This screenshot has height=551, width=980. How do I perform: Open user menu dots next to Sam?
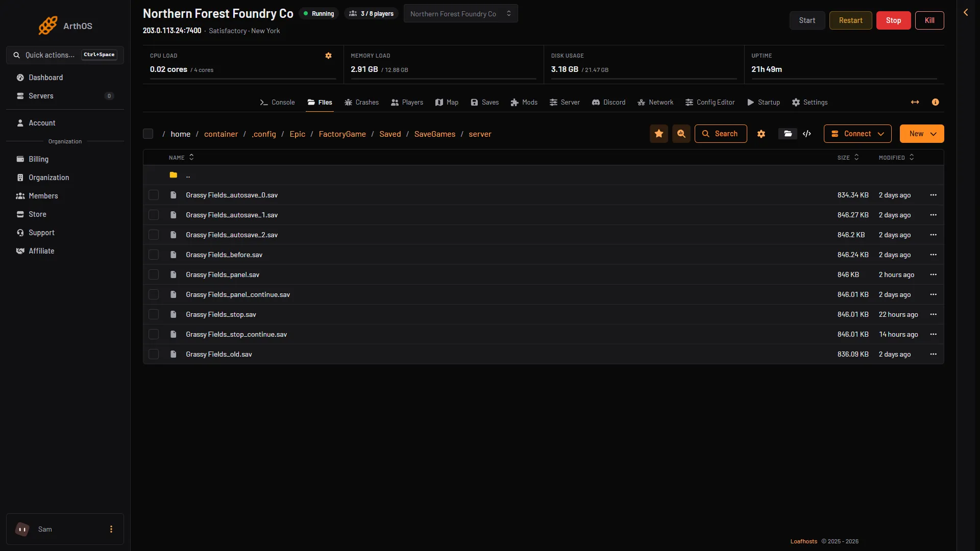pyautogui.click(x=111, y=529)
